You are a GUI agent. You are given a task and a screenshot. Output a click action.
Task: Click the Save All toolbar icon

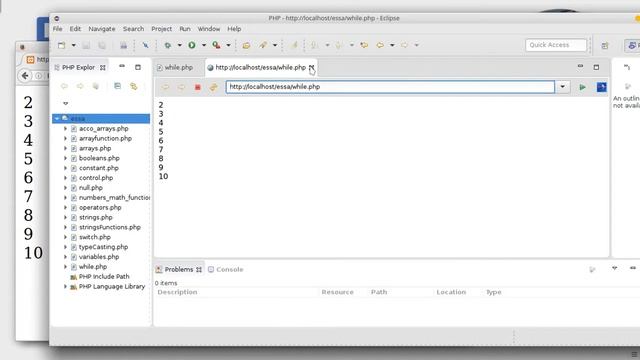coord(102,45)
